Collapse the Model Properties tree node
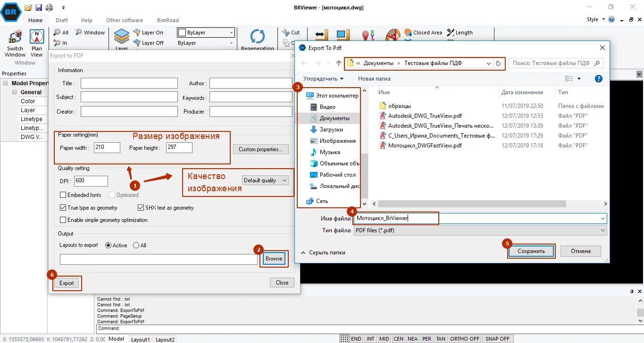Screen dimensions: 644x343 [6, 83]
